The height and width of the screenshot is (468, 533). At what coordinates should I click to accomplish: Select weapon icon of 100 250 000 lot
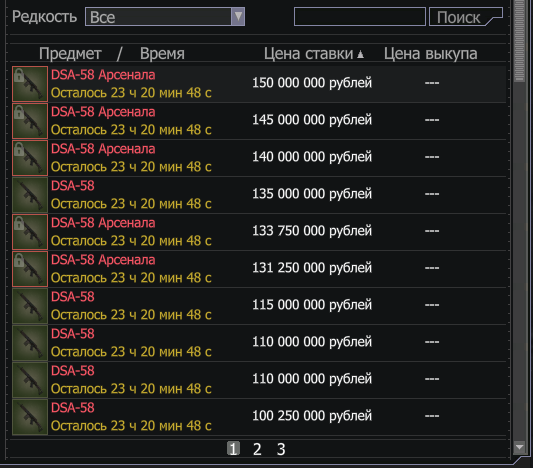pos(30,417)
